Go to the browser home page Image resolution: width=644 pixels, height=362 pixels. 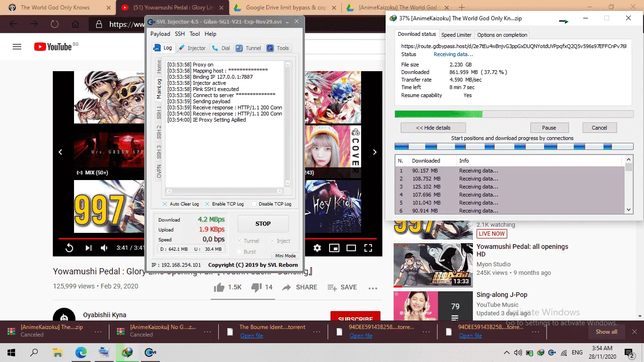click(75, 24)
